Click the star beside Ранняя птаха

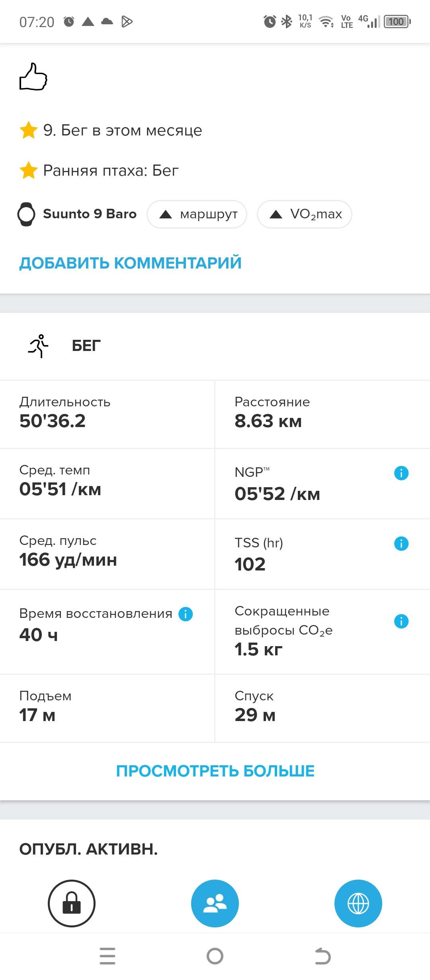pyautogui.click(x=29, y=171)
